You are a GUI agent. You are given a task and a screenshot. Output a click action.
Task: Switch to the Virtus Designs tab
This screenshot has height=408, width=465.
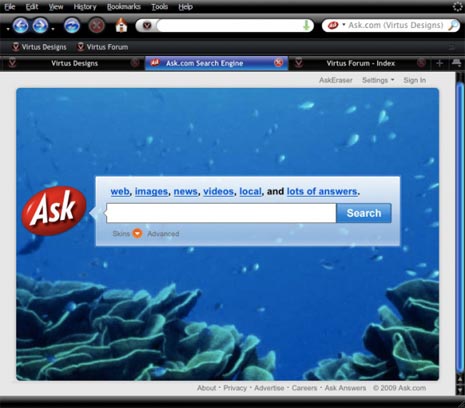pyautogui.click(x=72, y=63)
